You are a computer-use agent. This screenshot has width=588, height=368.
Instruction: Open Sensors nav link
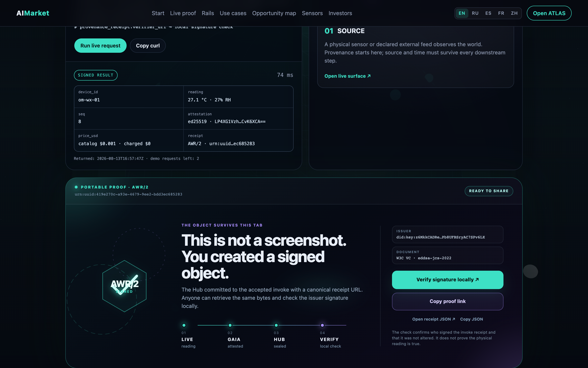tap(312, 13)
